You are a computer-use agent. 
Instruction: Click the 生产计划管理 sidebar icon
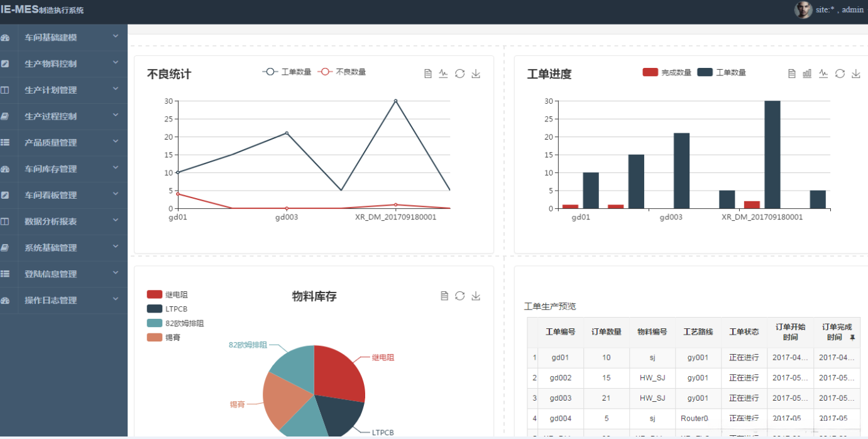pos(5,91)
